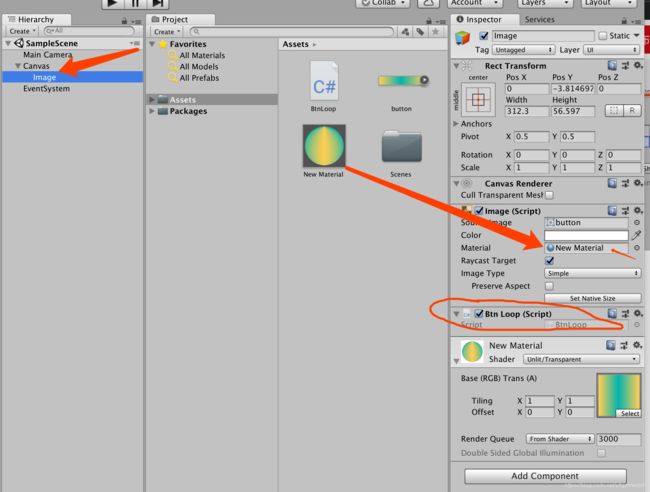The image size is (650, 492).
Task: Click the Add Component button
Action: tap(545, 476)
